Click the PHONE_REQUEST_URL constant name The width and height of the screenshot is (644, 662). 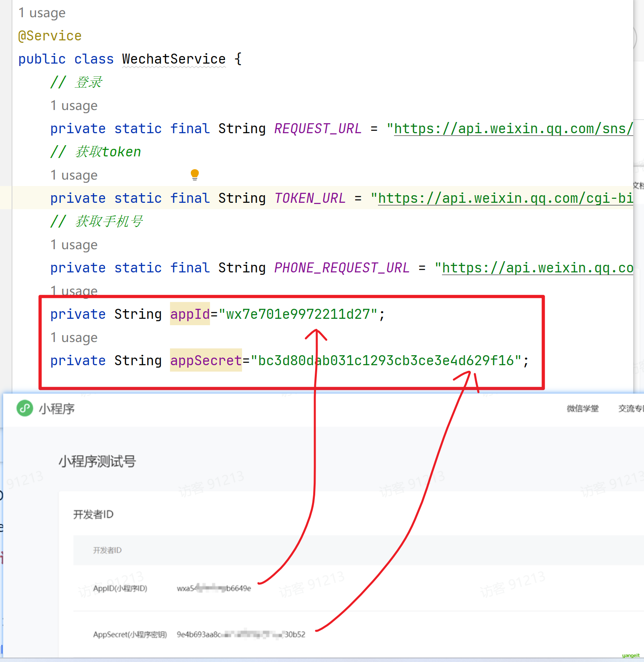[342, 268]
